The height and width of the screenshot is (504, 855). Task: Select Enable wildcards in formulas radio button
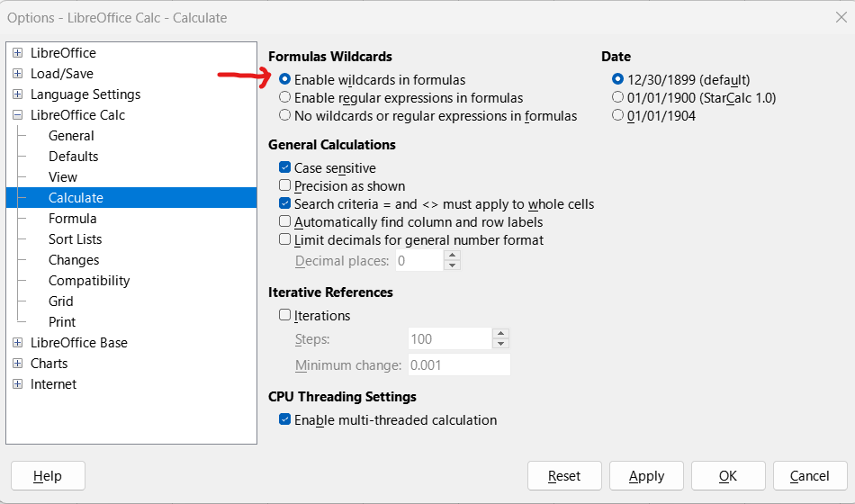(x=284, y=79)
